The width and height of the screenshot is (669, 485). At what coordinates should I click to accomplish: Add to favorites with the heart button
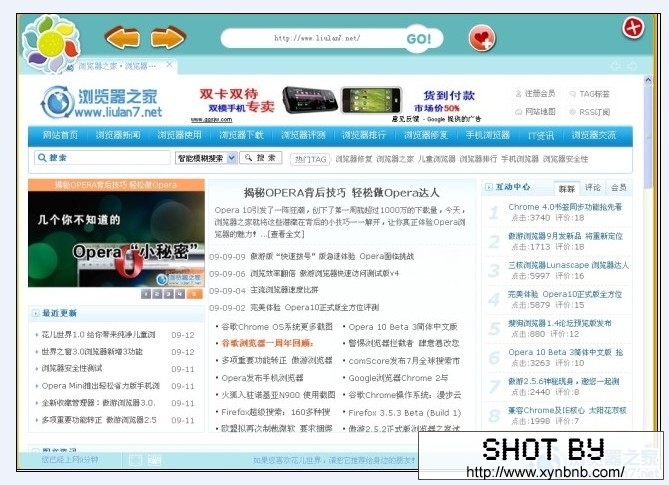click(482, 38)
